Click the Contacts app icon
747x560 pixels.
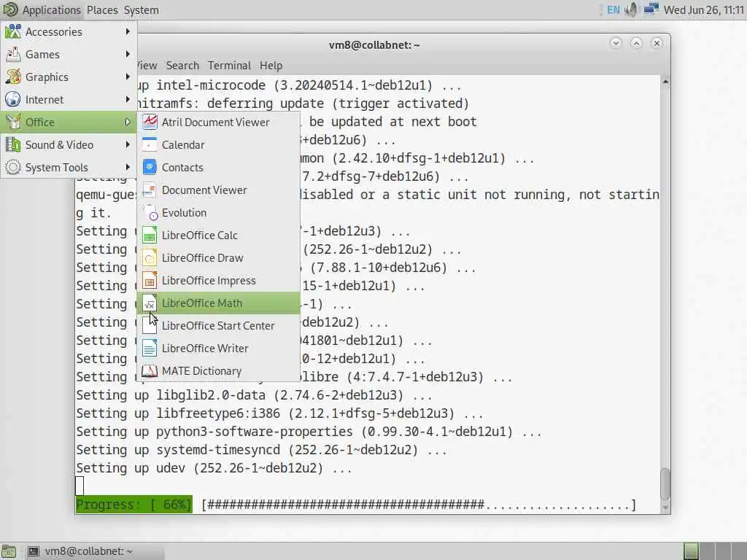(x=150, y=167)
